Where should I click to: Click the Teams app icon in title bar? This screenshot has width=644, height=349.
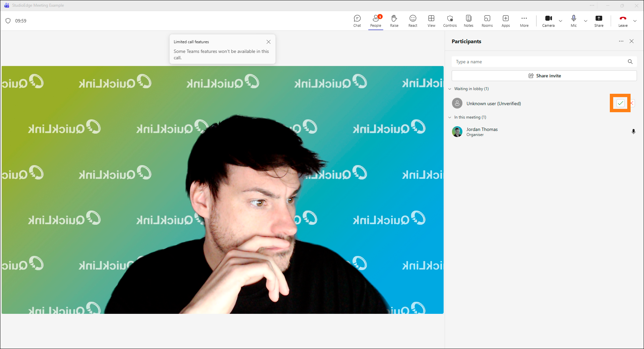[7, 5]
